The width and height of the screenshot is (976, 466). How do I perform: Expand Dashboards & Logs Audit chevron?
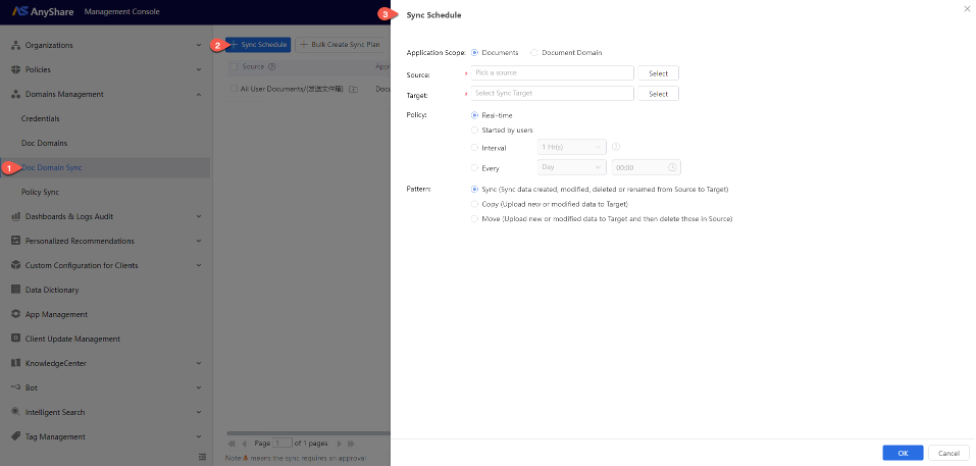[199, 217]
